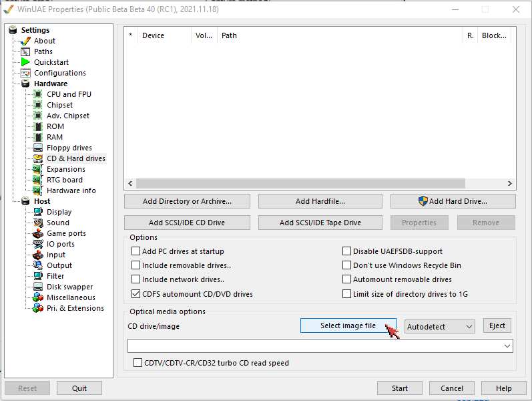The image size is (532, 401).
Task: Click Add SCSI/IDE Tape Drive
Action: (320, 223)
